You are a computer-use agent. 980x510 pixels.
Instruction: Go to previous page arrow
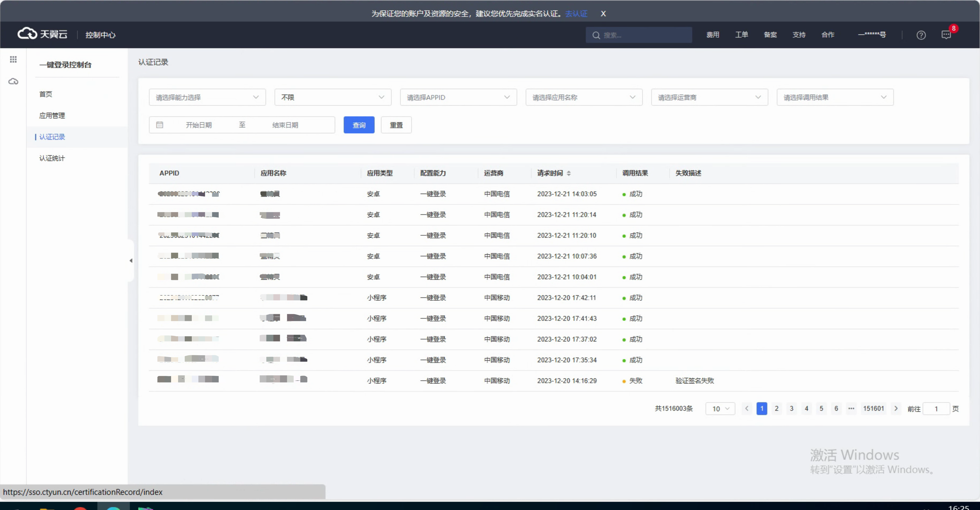pos(747,408)
